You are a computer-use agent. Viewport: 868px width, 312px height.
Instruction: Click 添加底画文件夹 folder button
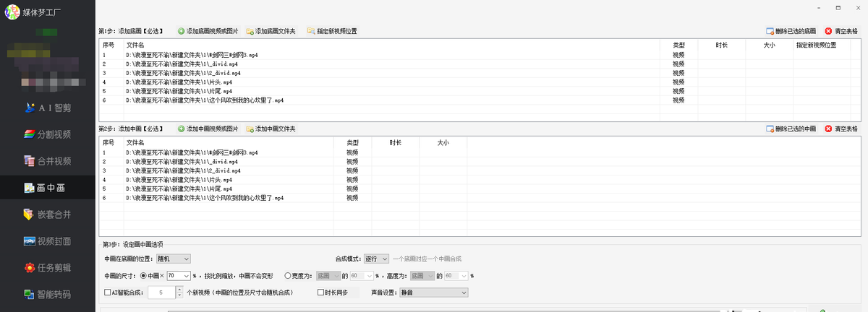[x=271, y=31]
